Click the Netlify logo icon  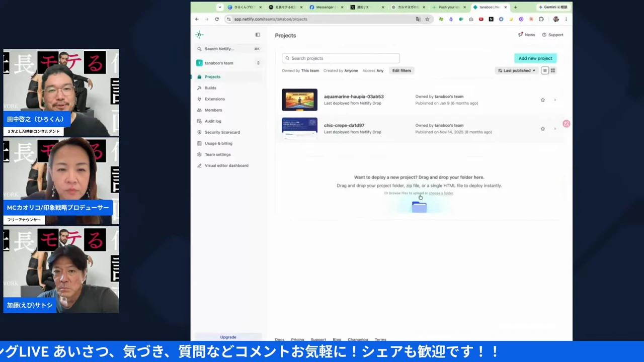coord(199,35)
